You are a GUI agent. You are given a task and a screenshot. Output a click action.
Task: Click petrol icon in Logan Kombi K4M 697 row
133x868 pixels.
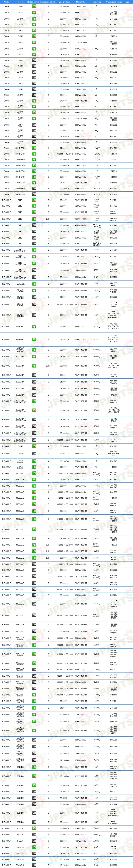34,467
